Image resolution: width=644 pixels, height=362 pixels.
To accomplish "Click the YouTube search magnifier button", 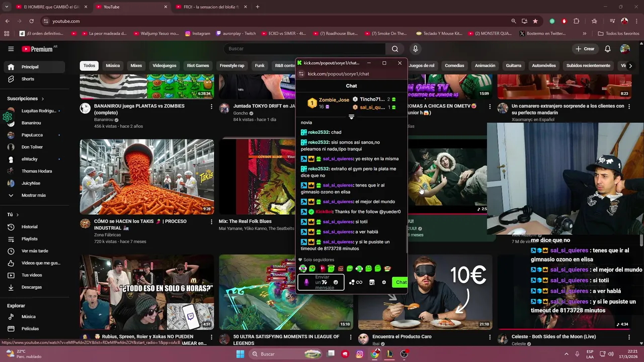I will (395, 49).
